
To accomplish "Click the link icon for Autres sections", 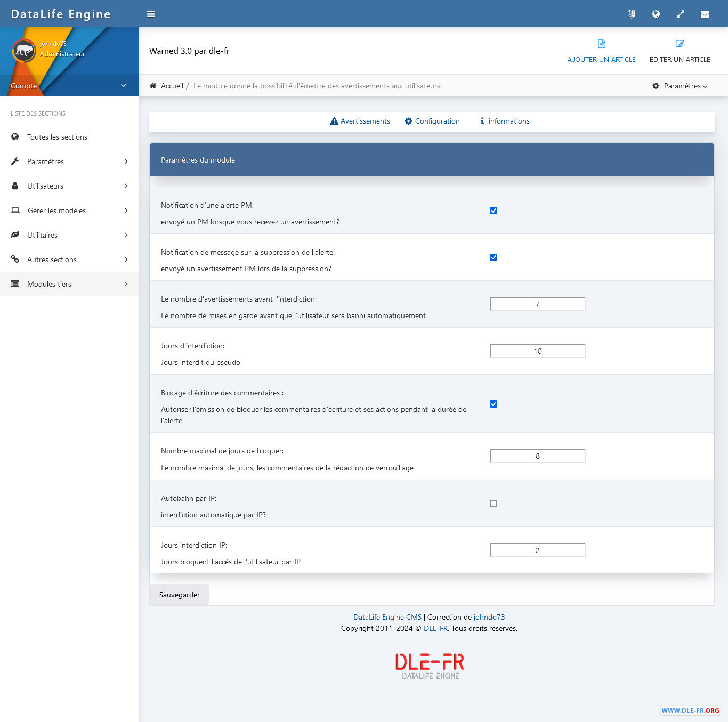I will [x=15, y=259].
